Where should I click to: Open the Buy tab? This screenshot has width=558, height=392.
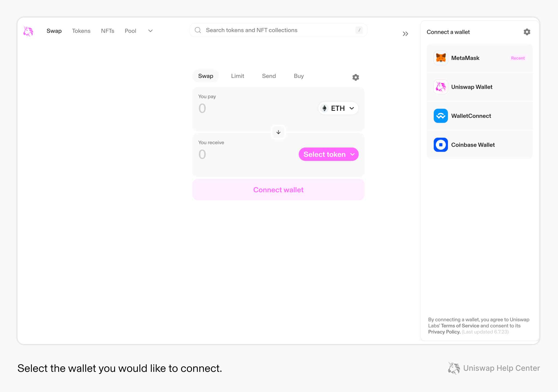pos(299,76)
